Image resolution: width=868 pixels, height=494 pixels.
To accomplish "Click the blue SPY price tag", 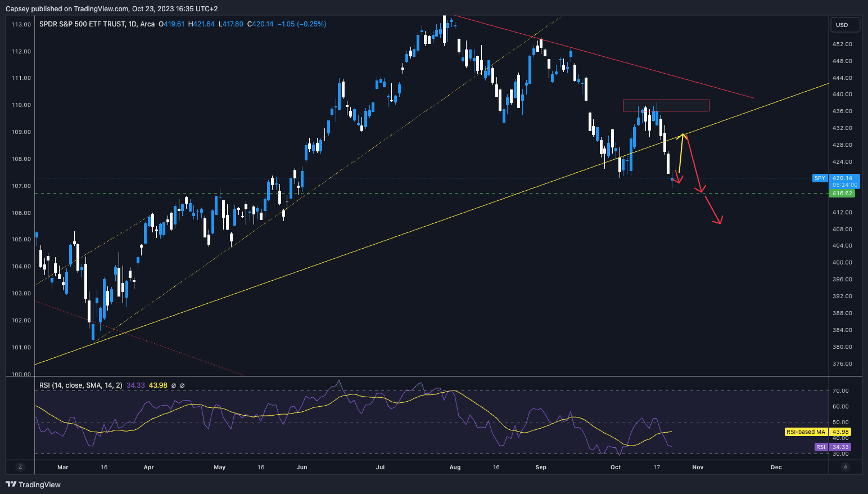I will pyautogui.click(x=820, y=178).
